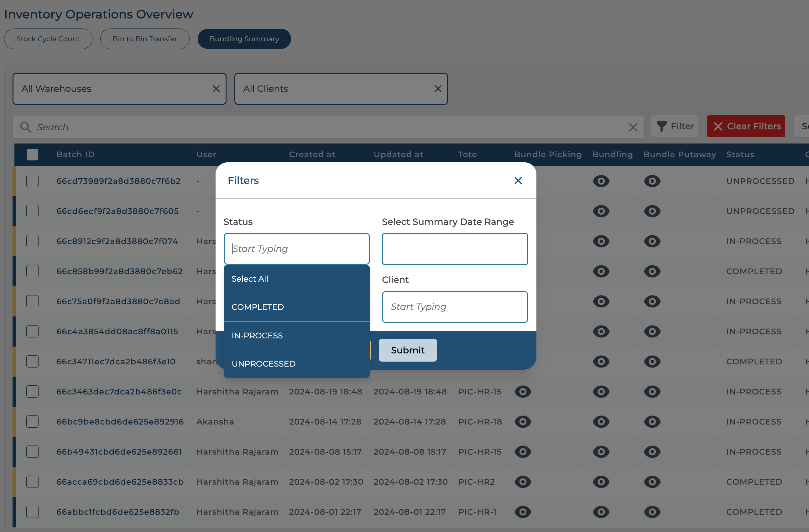This screenshot has width=809, height=532.
Task: Click the red Clear Filters button
Action: (745, 127)
